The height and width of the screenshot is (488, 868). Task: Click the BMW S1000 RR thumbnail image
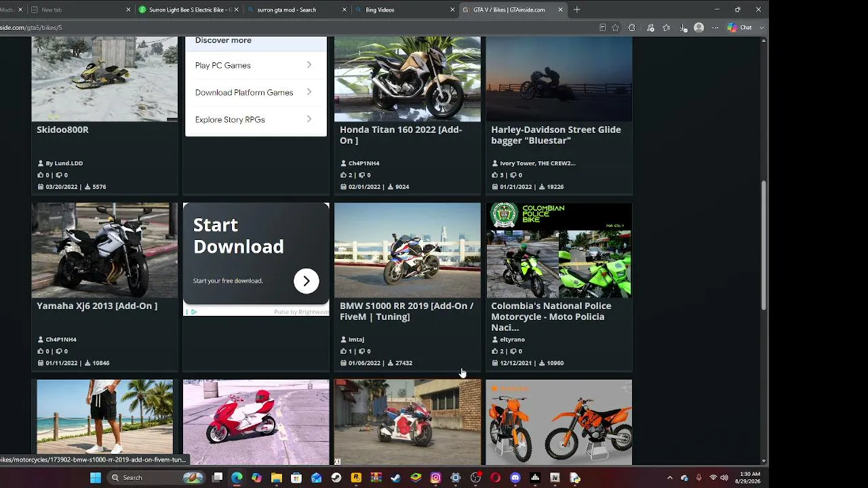[408, 250]
